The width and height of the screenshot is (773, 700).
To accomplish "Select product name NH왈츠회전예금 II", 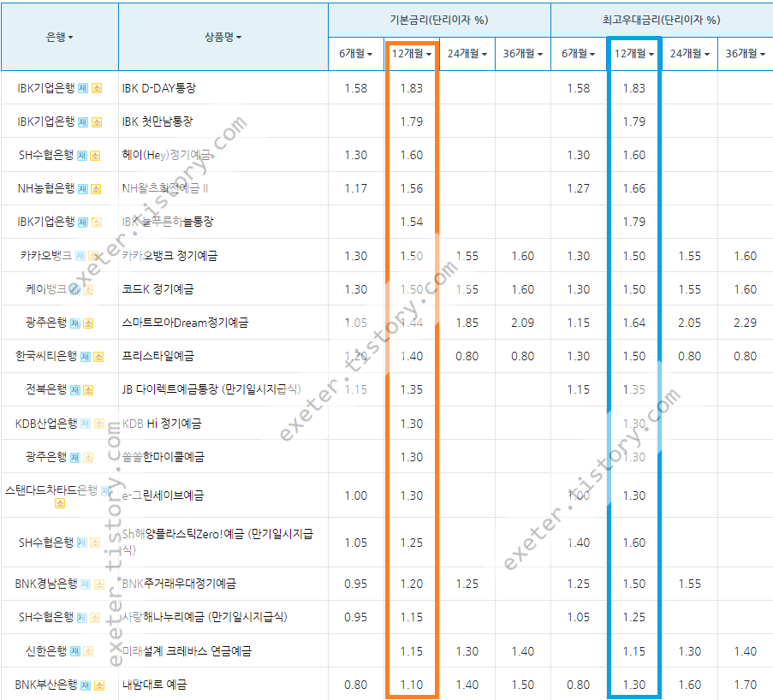I will pyautogui.click(x=165, y=188).
